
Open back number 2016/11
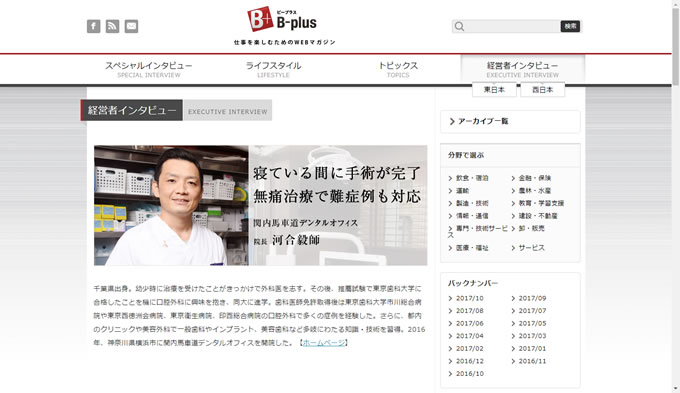point(532,361)
